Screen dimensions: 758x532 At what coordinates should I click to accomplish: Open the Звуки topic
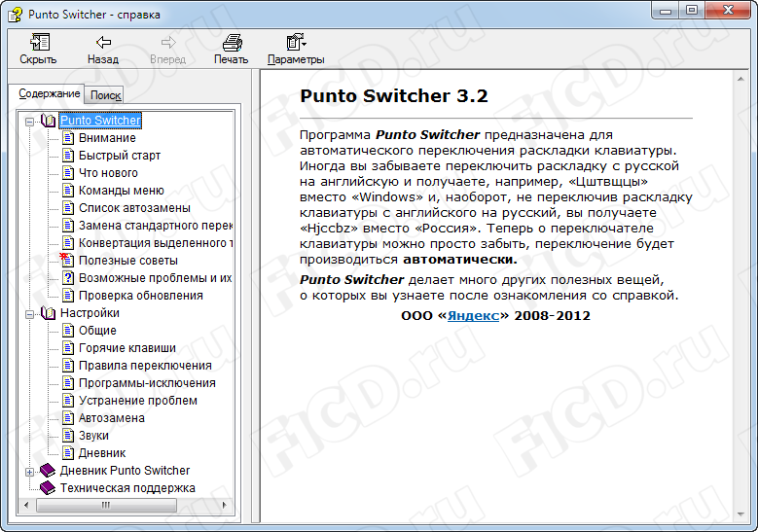point(93,436)
